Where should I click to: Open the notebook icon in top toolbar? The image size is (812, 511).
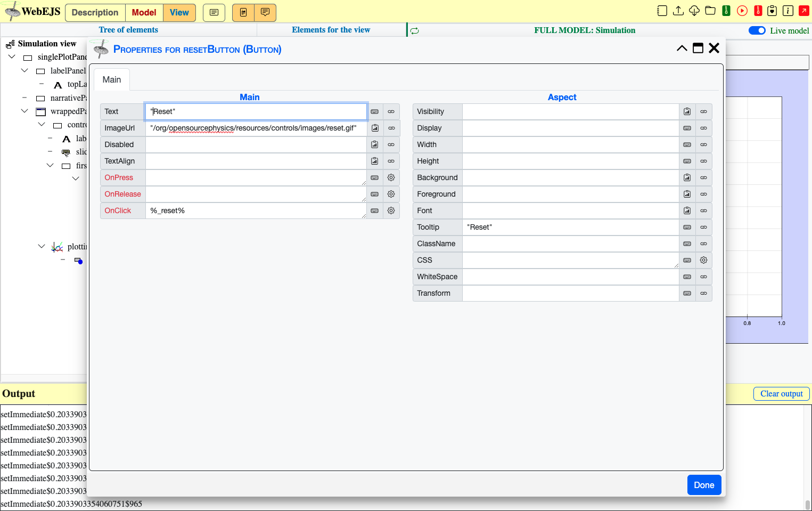[x=662, y=11]
